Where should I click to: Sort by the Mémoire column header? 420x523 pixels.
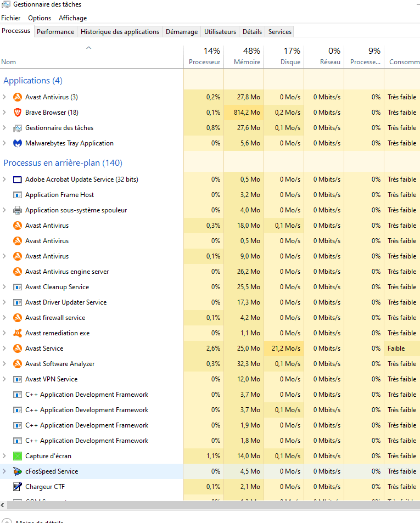(244, 57)
